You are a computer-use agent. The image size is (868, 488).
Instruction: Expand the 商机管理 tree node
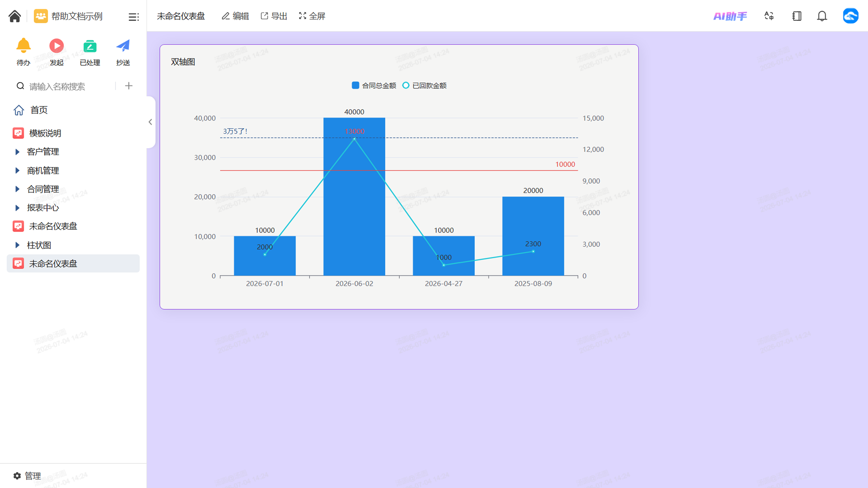(17, 170)
